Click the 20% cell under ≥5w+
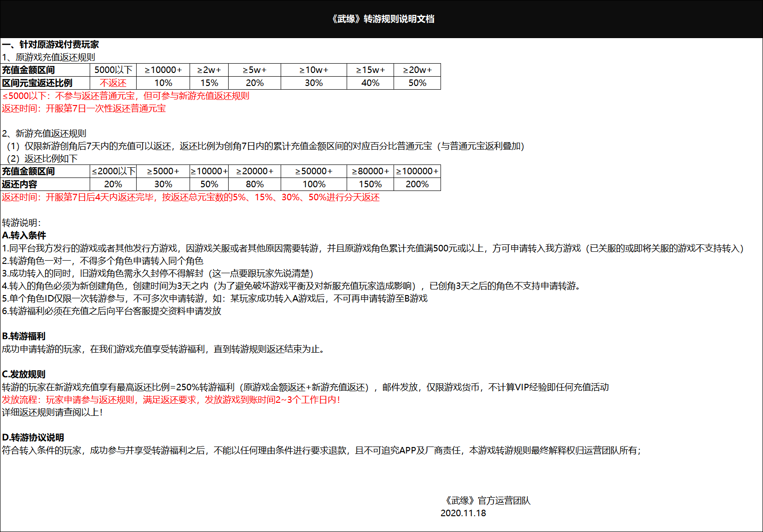 (x=255, y=83)
